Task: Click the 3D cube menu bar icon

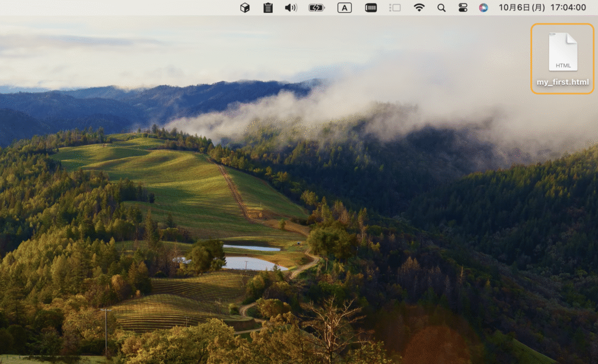Action: pyautogui.click(x=245, y=8)
